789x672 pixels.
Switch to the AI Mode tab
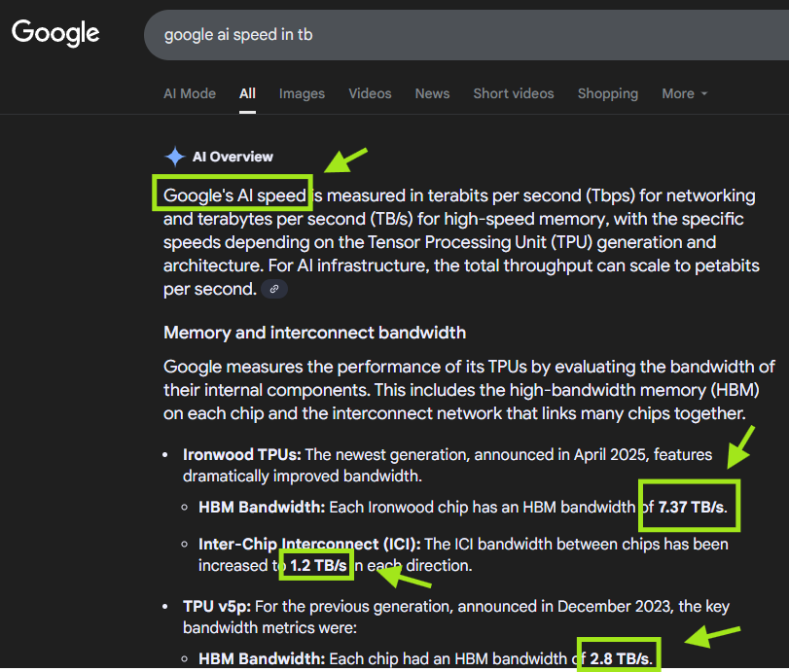click(189, 93)
